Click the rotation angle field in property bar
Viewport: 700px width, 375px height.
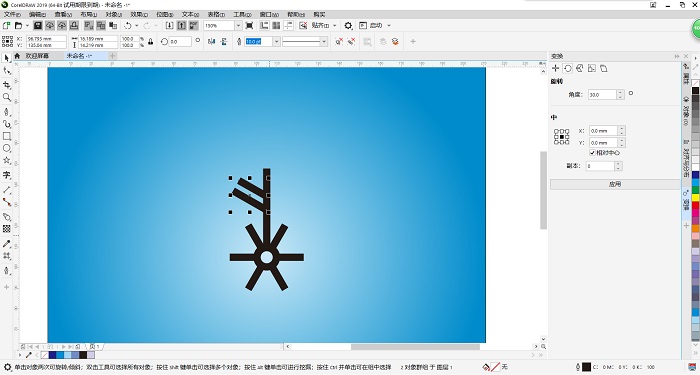(180, 42)
